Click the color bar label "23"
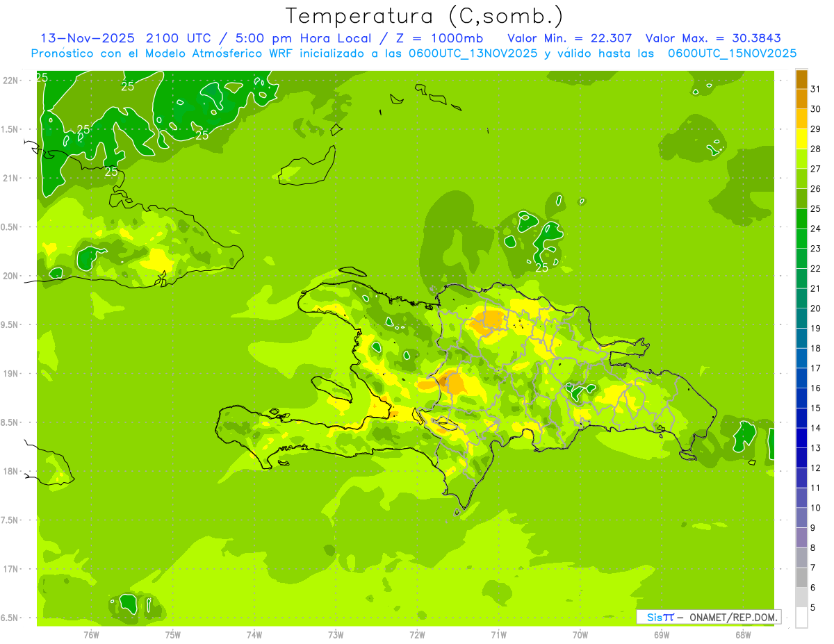The width and height of the screenshot is (834, 644). pyautogui.click(x=815, y=249)
